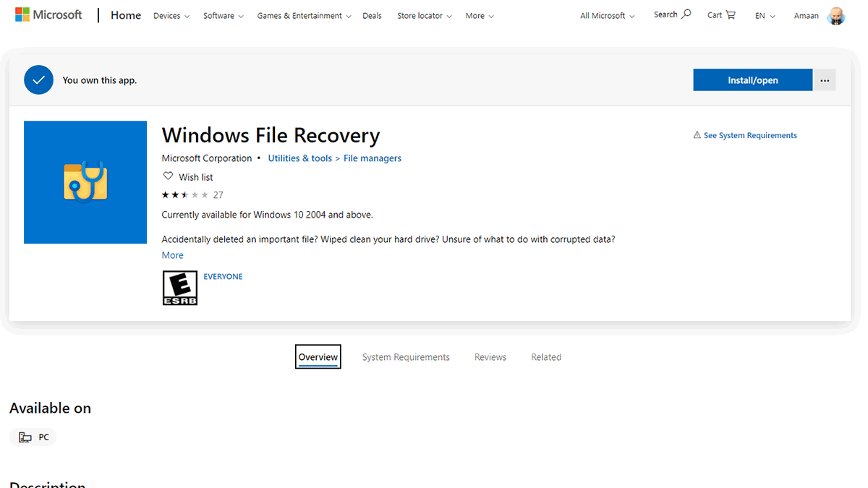Image resolution: width=868 pixels, height=488 pixels.
Task: Click the PC availability badge
Action: click(33, 437)
